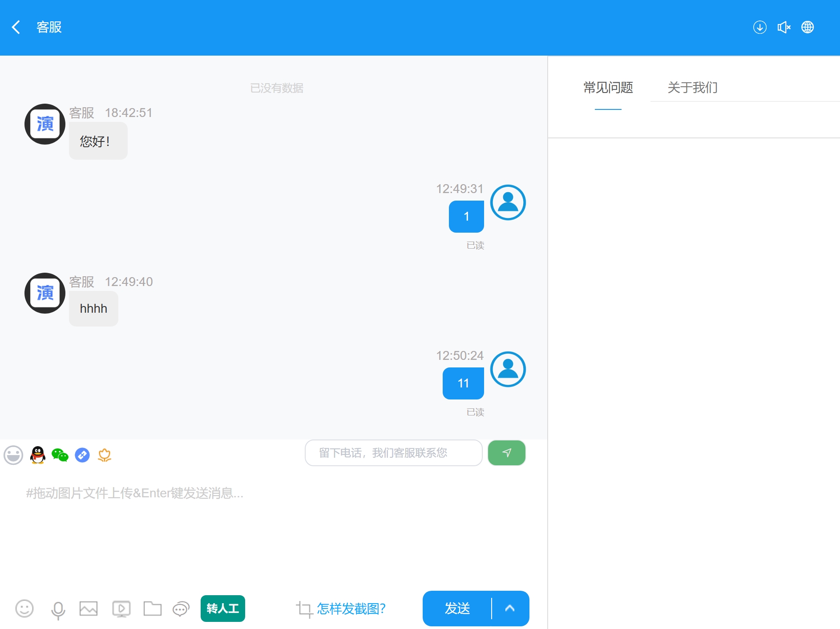Upload an image with picture icon
Viewport: 840px width, 629px height.
pyautogui.click(x=89, y=609)
